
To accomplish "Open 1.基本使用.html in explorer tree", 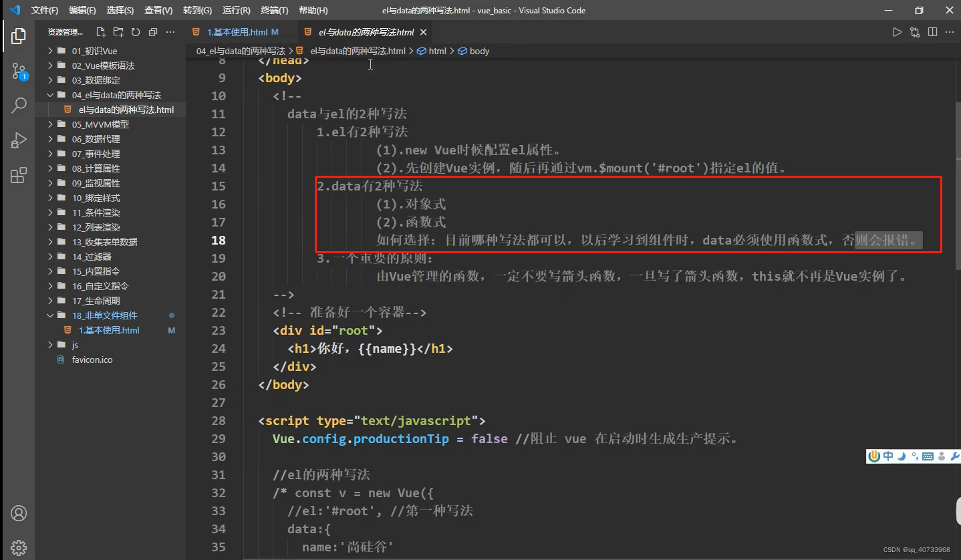I will tap(110, 330).
